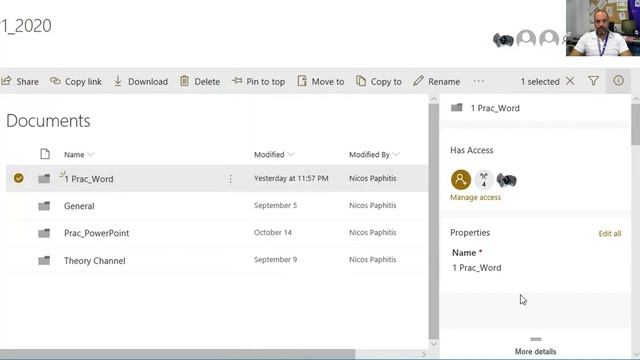Open the General folder
This screenshot has width=640, height=360.
tap(79, 206)
